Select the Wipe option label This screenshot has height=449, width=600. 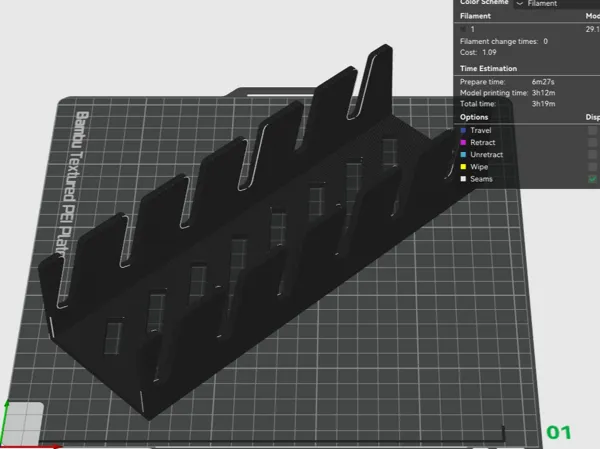[479, 167]
